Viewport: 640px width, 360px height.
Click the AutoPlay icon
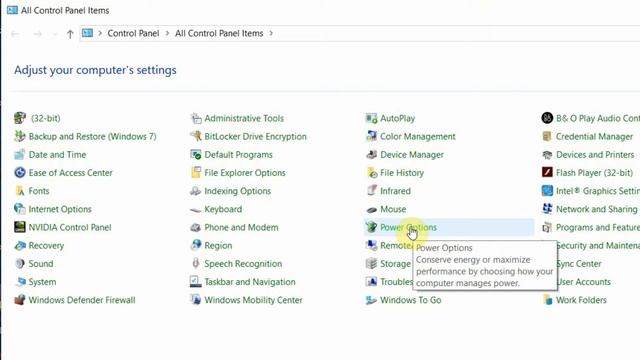point(371,118)
